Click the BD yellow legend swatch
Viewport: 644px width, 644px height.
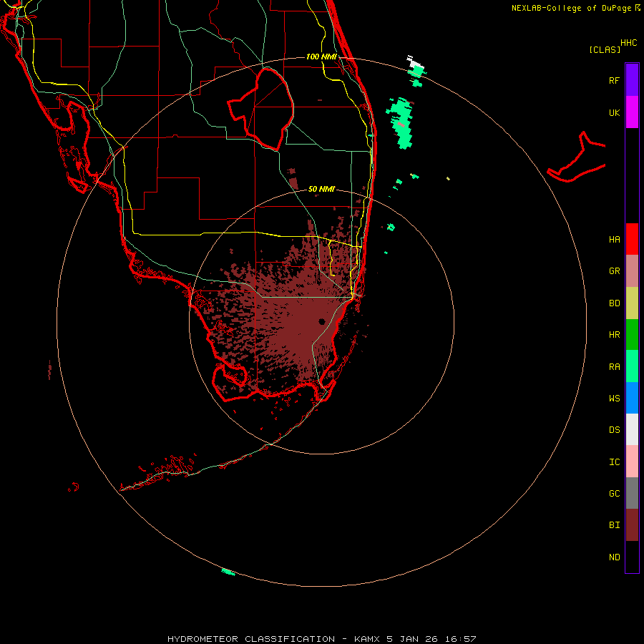632,303
